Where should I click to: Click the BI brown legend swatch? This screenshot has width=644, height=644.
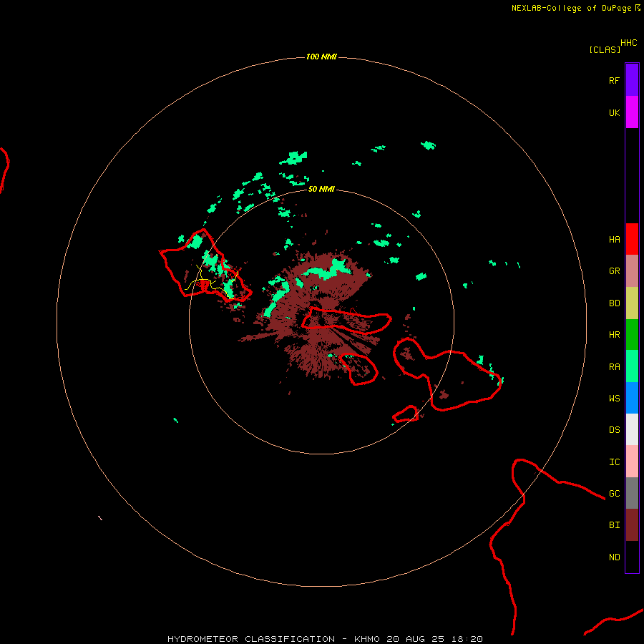point(632,525)
